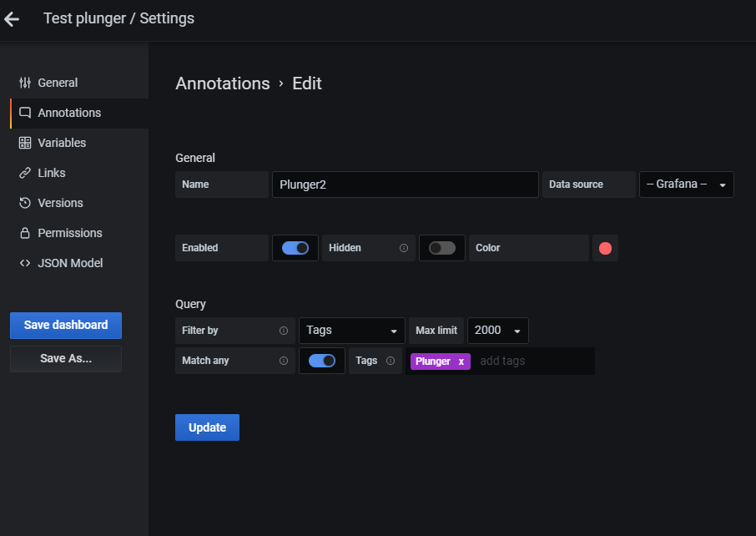Click the add tags input field
The image size is (756, 536).
[535, 361]
